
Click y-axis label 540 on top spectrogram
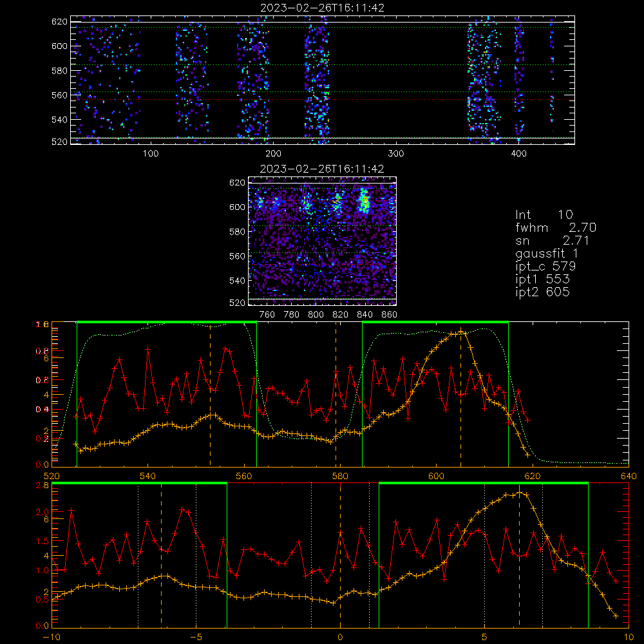[x=59, y=120]
